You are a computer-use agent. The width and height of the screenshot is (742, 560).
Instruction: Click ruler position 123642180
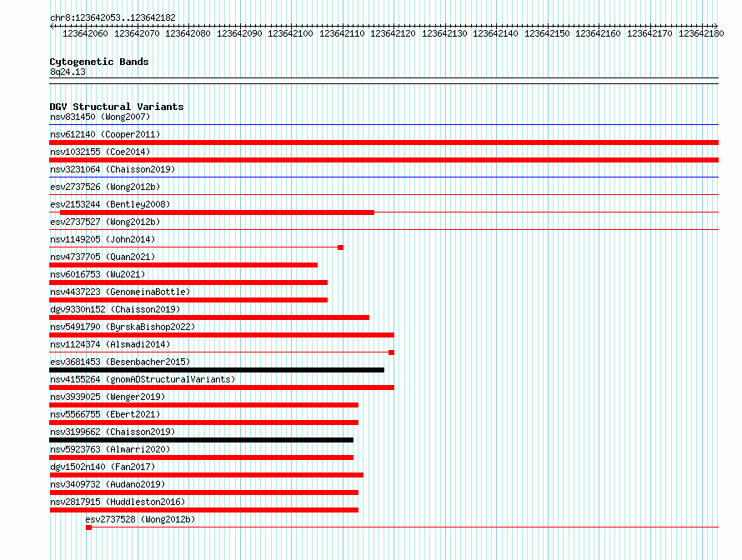701,33
